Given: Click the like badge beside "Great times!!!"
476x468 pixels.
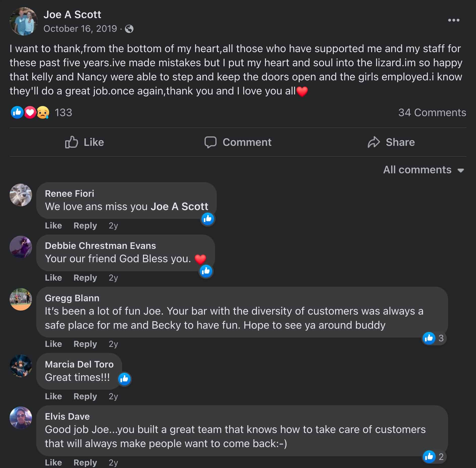Looking at the screenshot, I should [x=124, y=379].
